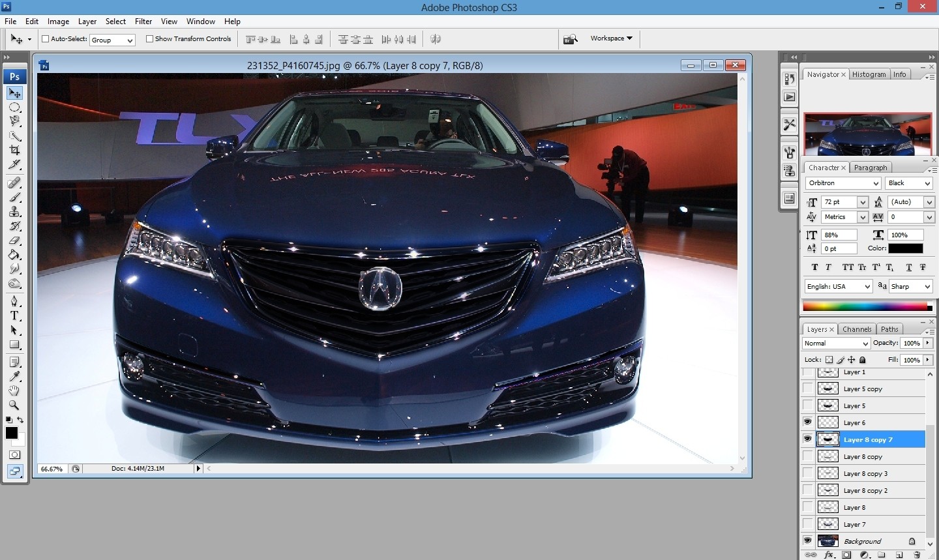The image size is (939, 560).
Task: Select the Rectangle shape tool
Action: point(14,345)
